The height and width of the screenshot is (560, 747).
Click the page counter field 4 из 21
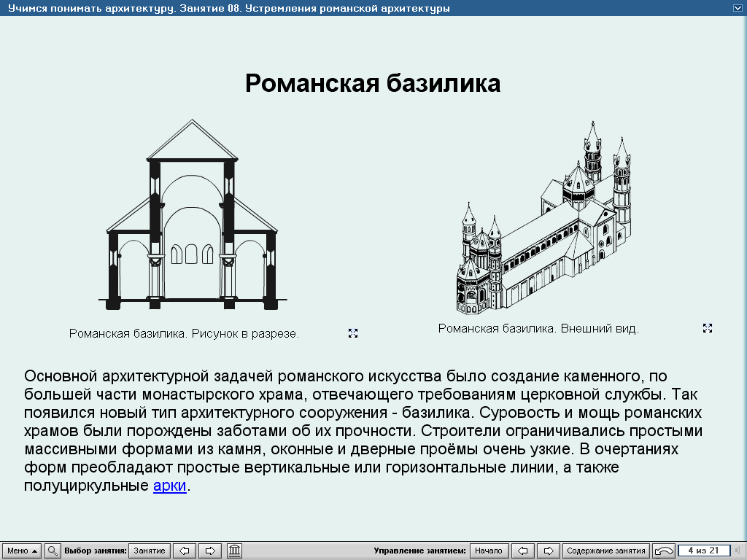pos(704,551)
